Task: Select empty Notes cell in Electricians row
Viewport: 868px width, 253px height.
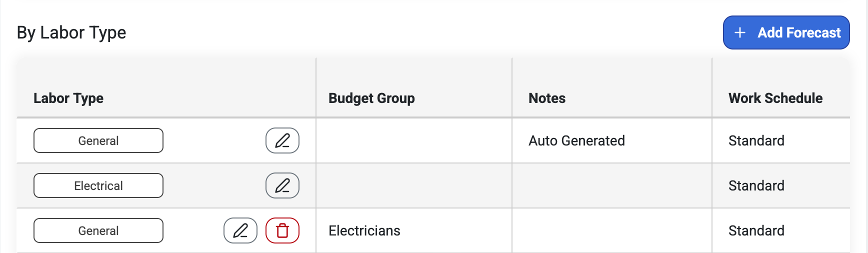Action: pos(612,230)
